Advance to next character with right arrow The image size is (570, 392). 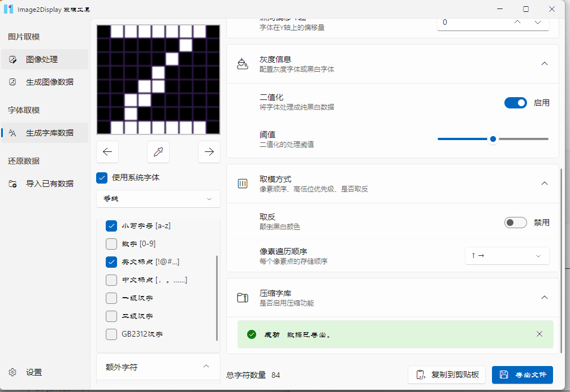[x=209, y=151]
